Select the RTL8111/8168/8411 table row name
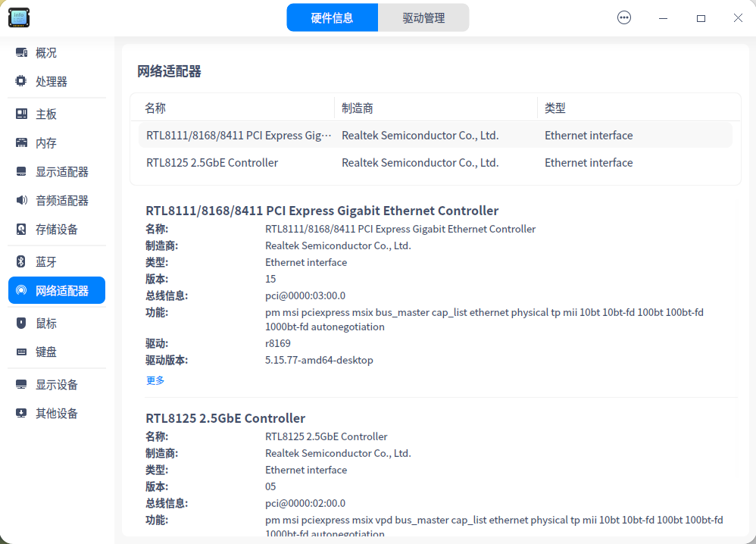The height and width of the screenshot is (544, 756). pos(239,136)
